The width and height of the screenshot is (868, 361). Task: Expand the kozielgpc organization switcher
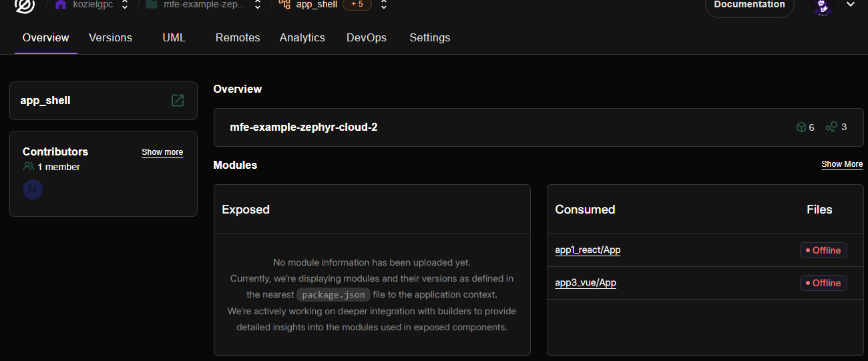tap(125, 4)
